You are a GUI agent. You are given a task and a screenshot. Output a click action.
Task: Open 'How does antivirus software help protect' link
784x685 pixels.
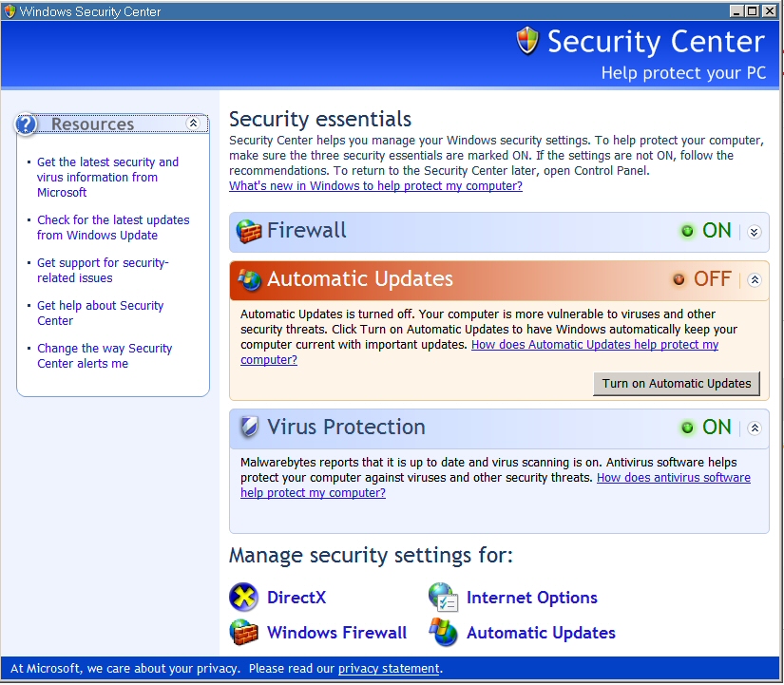coord(674,478)
